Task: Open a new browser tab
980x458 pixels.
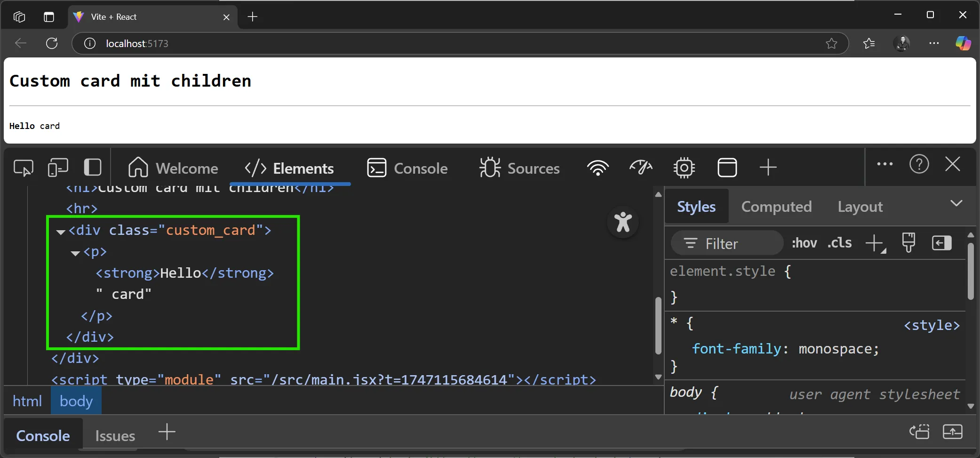Action: (x=253, y=17)
